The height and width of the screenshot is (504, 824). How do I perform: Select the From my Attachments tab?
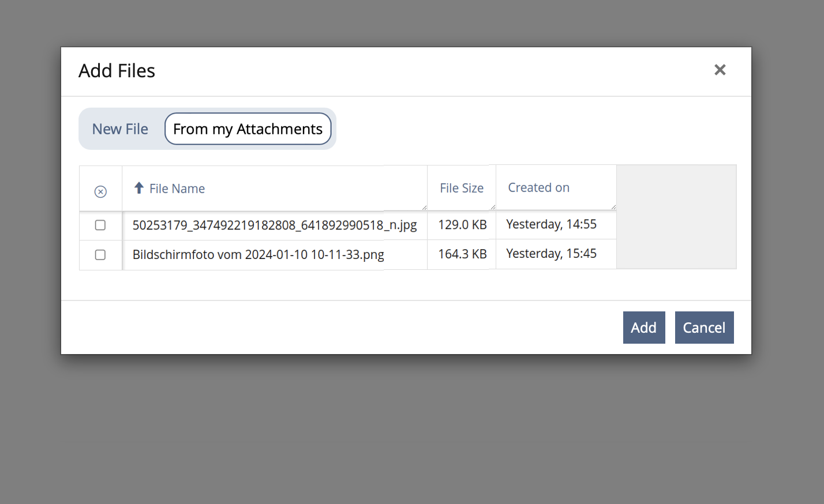(x=248, y=129)
